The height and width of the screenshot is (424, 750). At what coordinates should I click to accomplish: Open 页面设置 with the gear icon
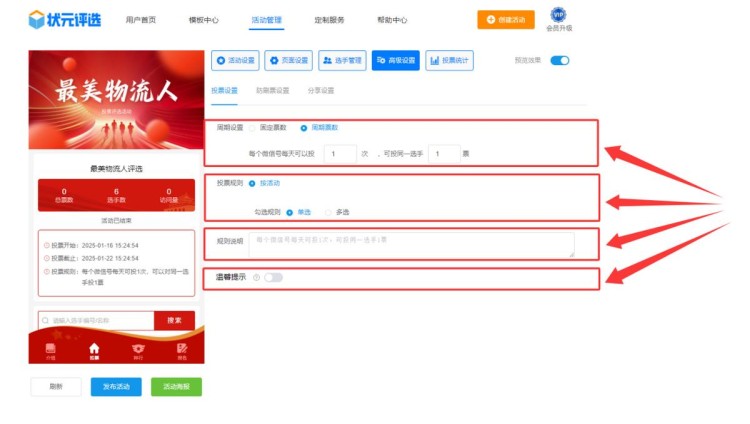(288, 61)
